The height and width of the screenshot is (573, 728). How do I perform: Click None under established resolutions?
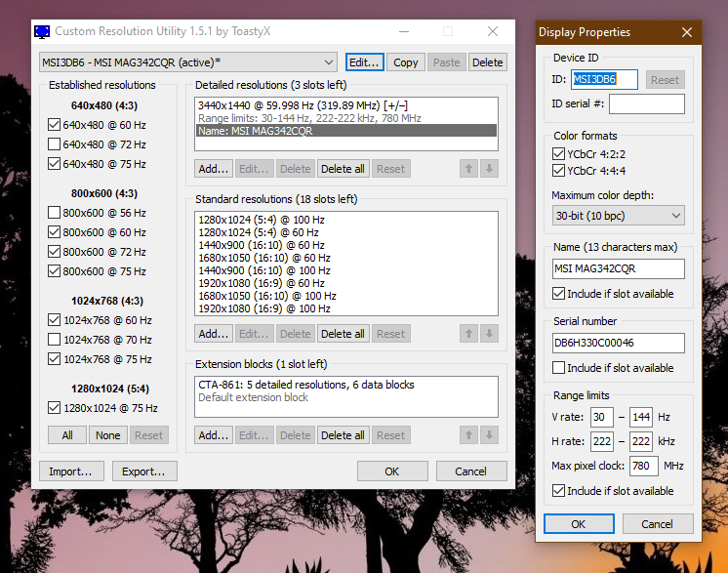(x=107, y=435)
